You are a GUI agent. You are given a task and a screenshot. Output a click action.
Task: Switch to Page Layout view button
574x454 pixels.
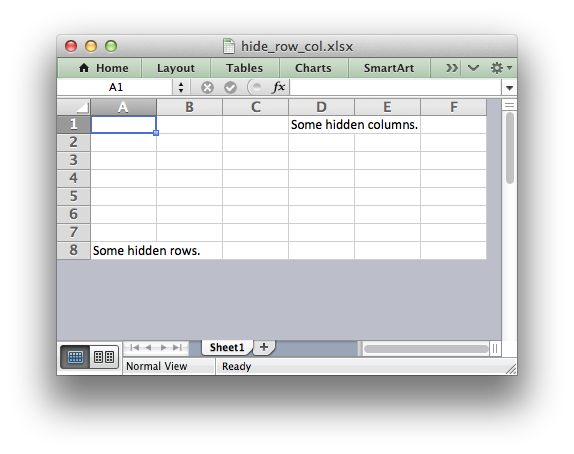point(104,357)
